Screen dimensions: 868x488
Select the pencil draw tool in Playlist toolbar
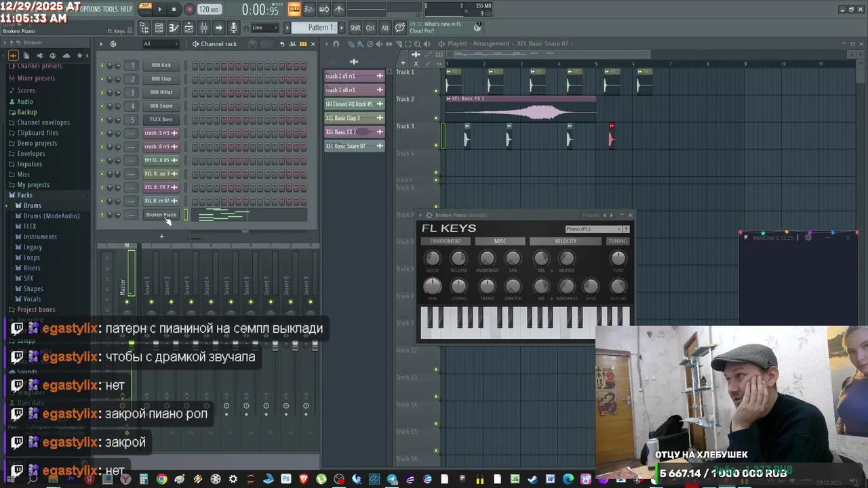351,44
